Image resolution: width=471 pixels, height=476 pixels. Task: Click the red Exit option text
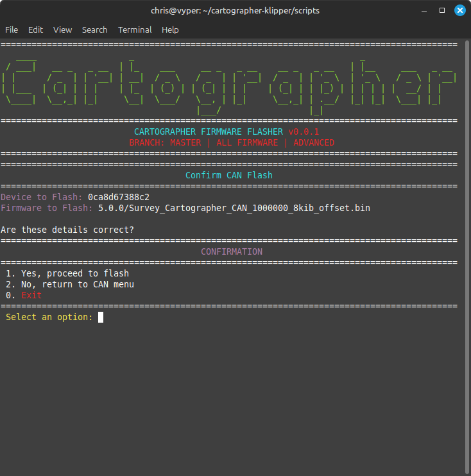[31, 295]
